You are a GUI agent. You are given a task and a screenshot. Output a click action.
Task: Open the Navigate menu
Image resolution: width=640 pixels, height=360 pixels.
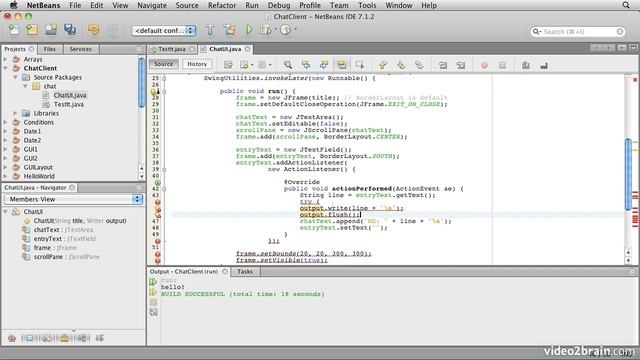tap(152, 5)
